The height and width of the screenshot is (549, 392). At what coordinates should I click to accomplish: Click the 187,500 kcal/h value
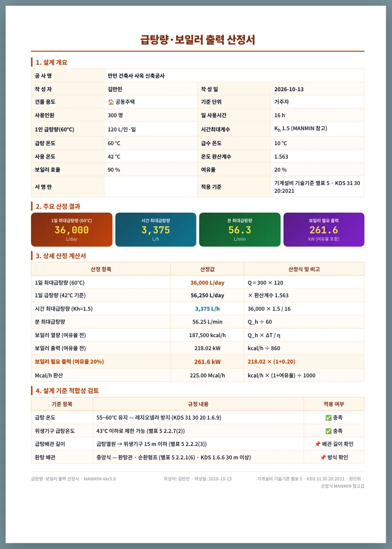pos(207,335)
